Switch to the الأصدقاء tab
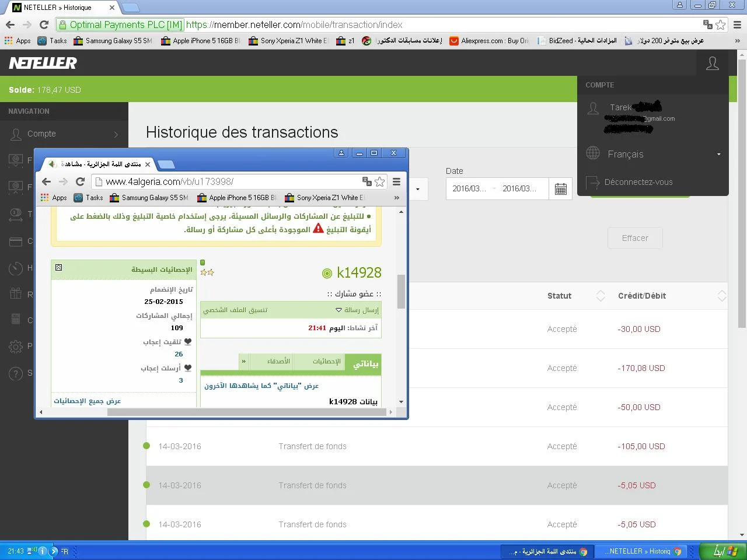Screen dimensions: 747x560 tap(278, 362)
